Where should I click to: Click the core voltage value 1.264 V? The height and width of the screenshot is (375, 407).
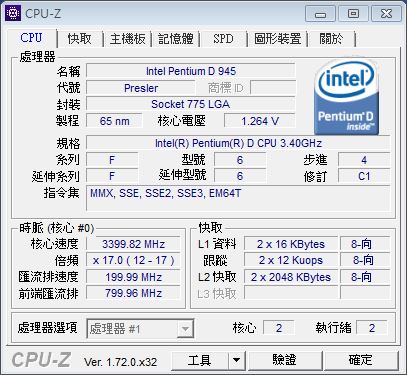[x=260, y=121]
